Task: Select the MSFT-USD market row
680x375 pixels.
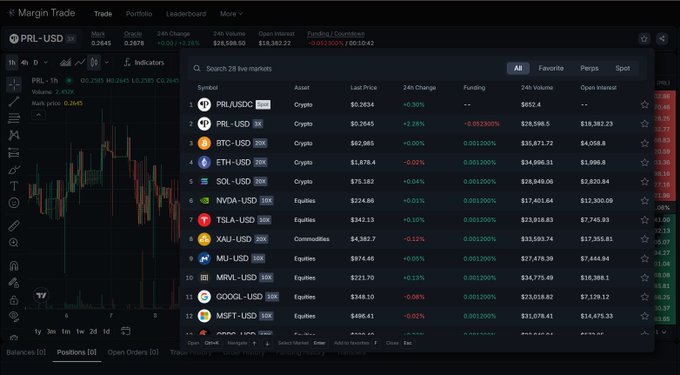Action: 417,316
